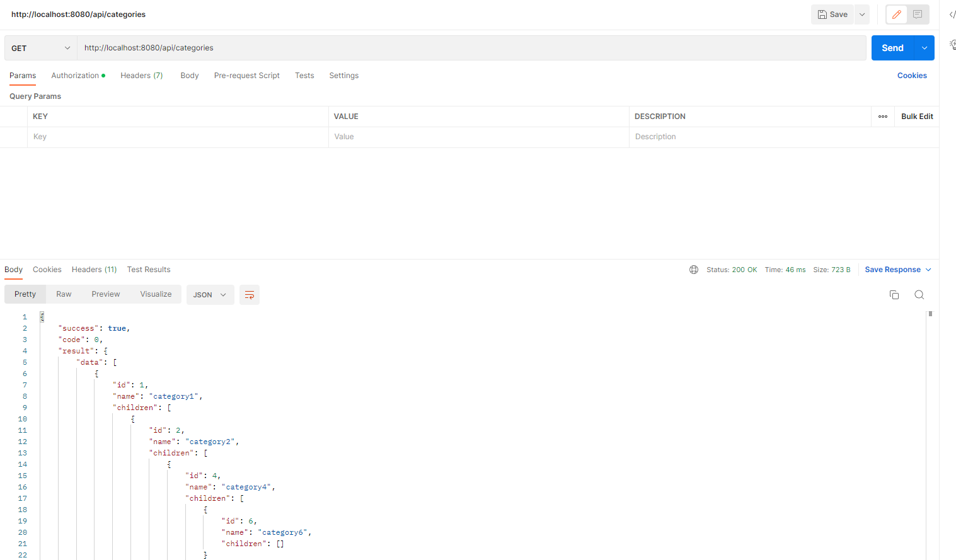Click the response scrollbar thumb
This screenshot has height=560, width=956.
[x=930, y=313]
